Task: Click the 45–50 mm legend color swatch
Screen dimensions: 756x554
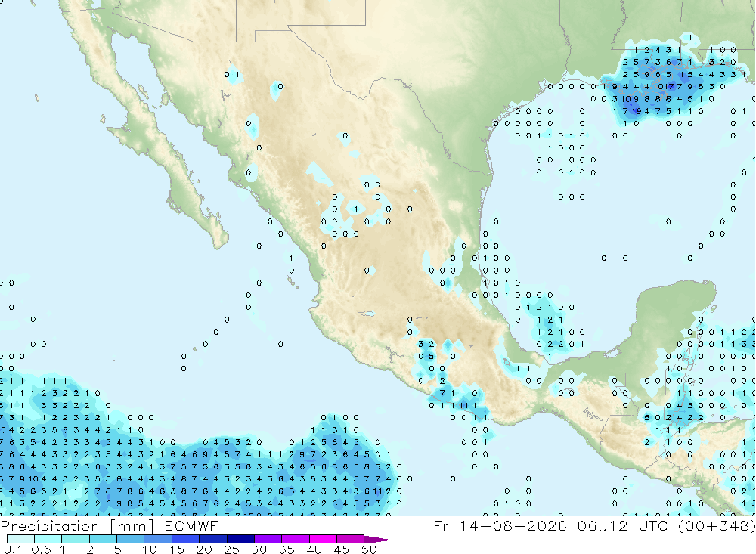Action: pyautogui.click(x=351, y=539)
